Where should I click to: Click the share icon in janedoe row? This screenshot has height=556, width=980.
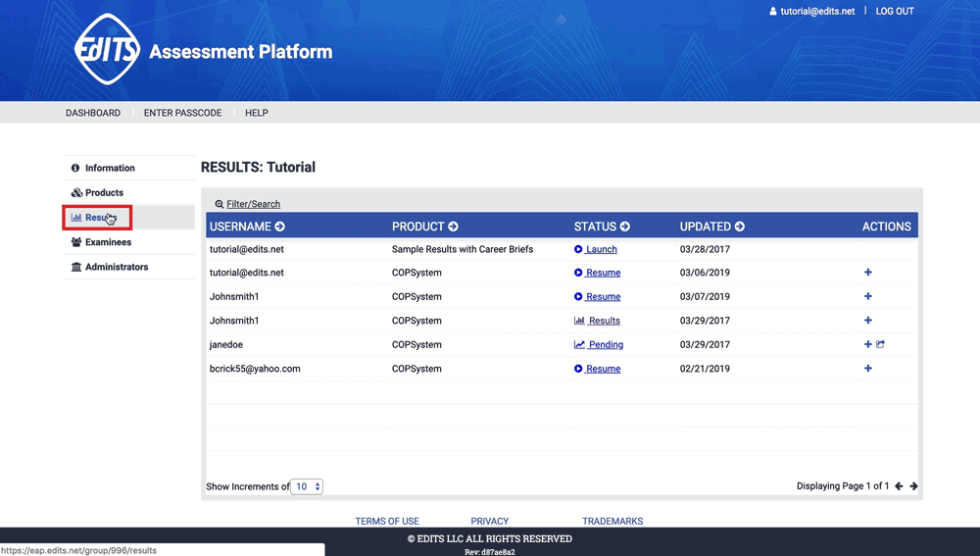(880, 344)
